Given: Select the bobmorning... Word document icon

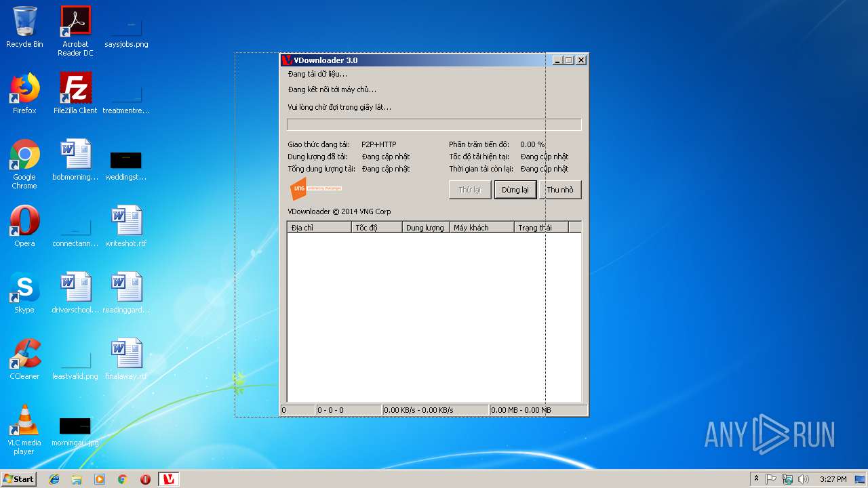Looking at the screenshot, I should point(75,160).
